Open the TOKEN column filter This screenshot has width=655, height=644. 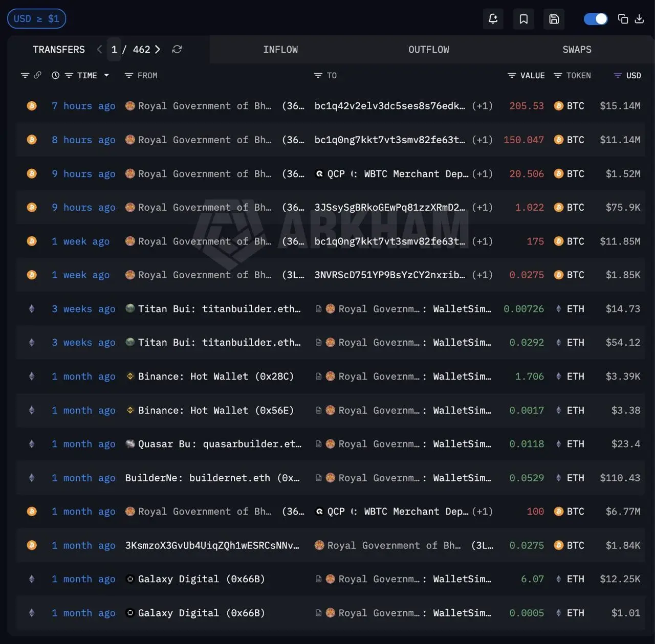pyautogui.click(x=558, y=75)
